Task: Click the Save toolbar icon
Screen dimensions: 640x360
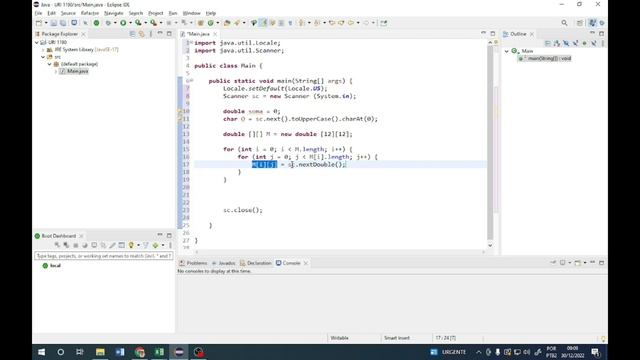Action: (54, 23)
